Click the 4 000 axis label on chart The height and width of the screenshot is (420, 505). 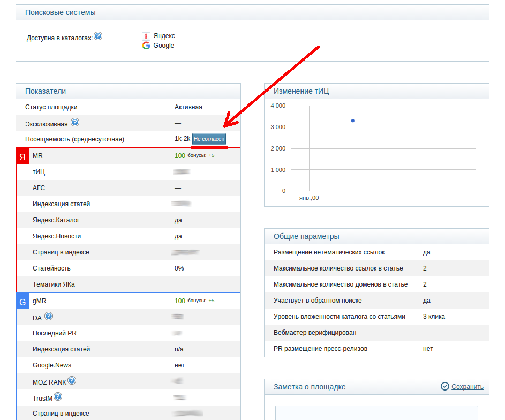coord(278,106)
